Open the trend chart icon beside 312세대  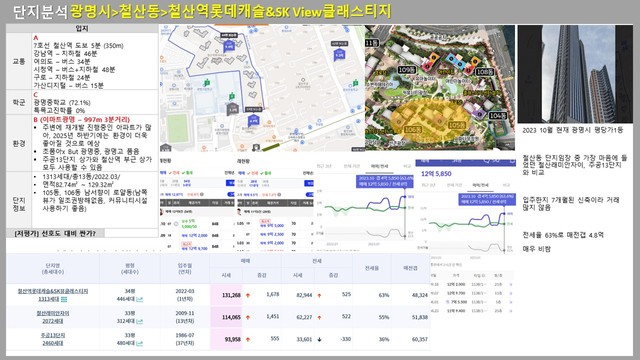[x=140, y=321]
